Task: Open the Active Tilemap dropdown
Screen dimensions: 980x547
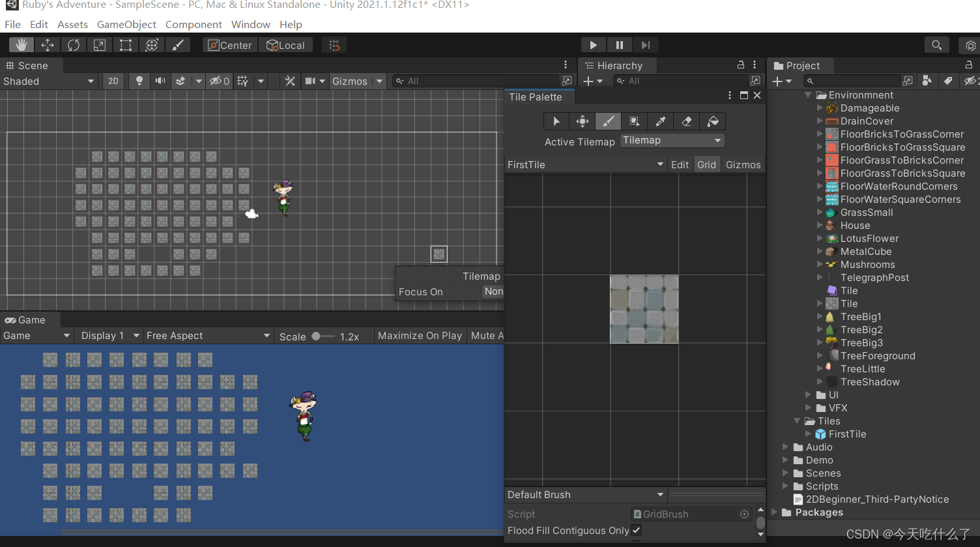Action: (672, 140)
